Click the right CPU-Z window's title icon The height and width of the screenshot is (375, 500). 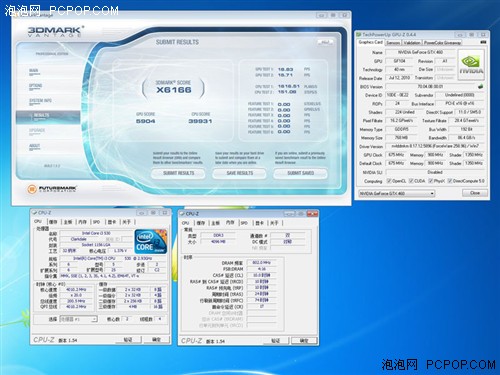tap(182, 214)
